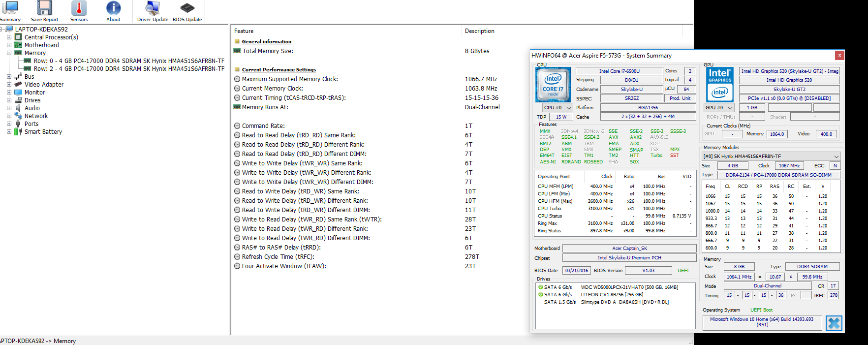Select Row: 2 memory module item
This screenshot has height=345, width=868.
(129, 69)
